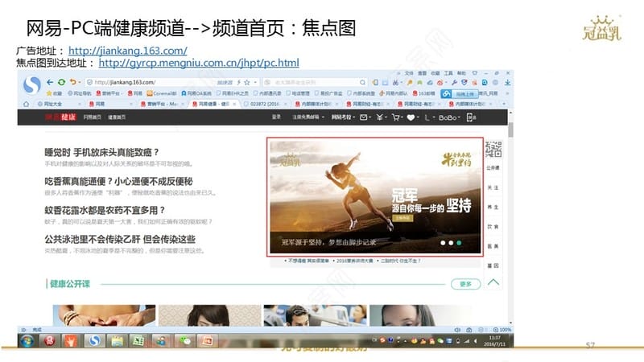The image size is (644, 362).
Task: Click the QR code icon in the sidebar
Action: tap(493, 149)
